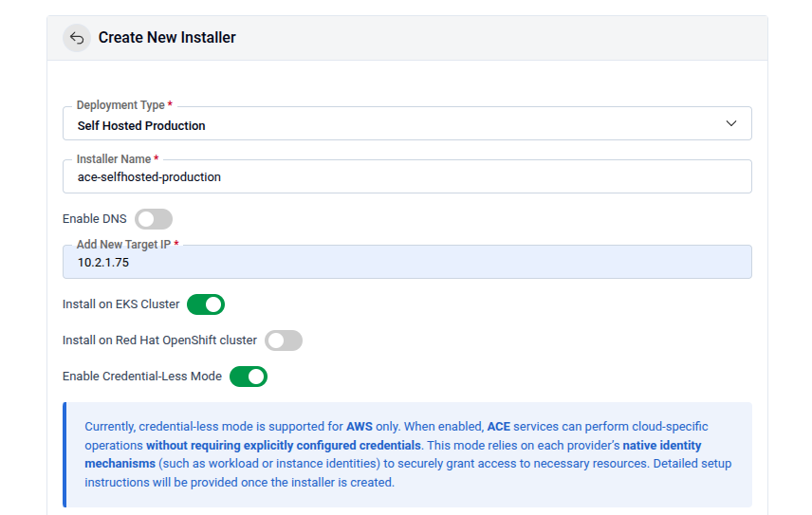Enable the Red Hat OpenShift cluster toggle
Image resolution: width=812 pixels, height=515 pixels.
pyautogui.click(x=284, y=340)
